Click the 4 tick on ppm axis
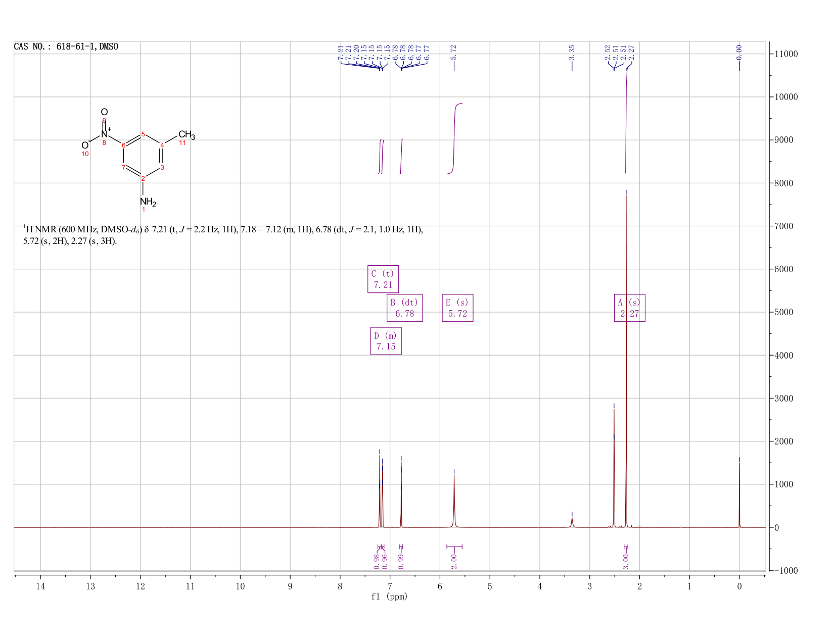The image size is (834, 644). (x=540, y=586)
